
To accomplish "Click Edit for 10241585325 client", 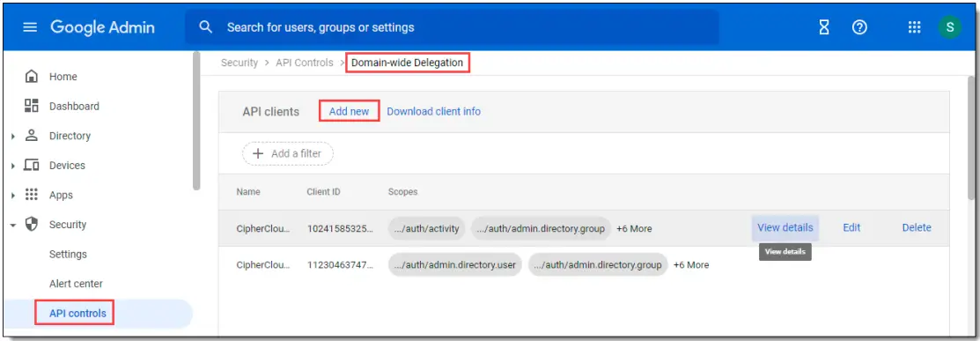I will coord(851,227).
